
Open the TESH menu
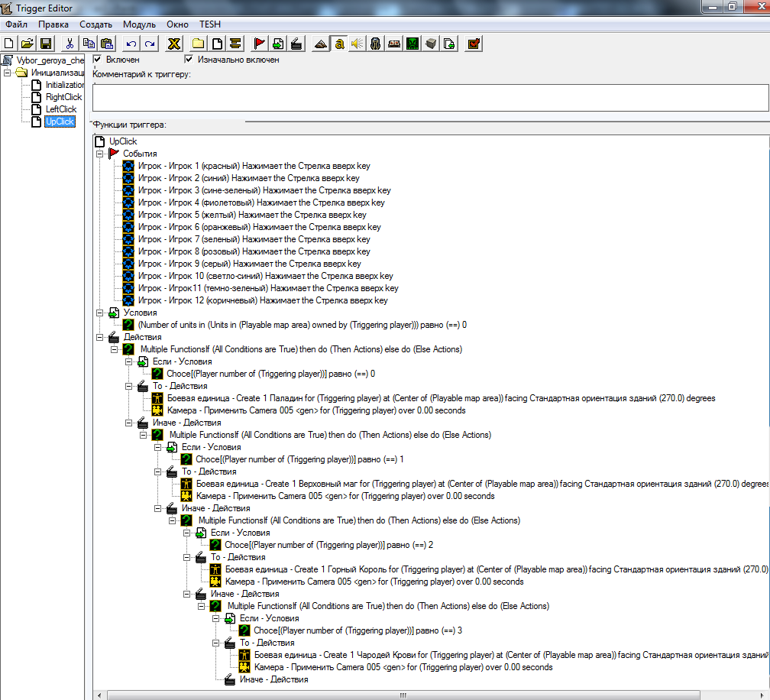point(209,24)
